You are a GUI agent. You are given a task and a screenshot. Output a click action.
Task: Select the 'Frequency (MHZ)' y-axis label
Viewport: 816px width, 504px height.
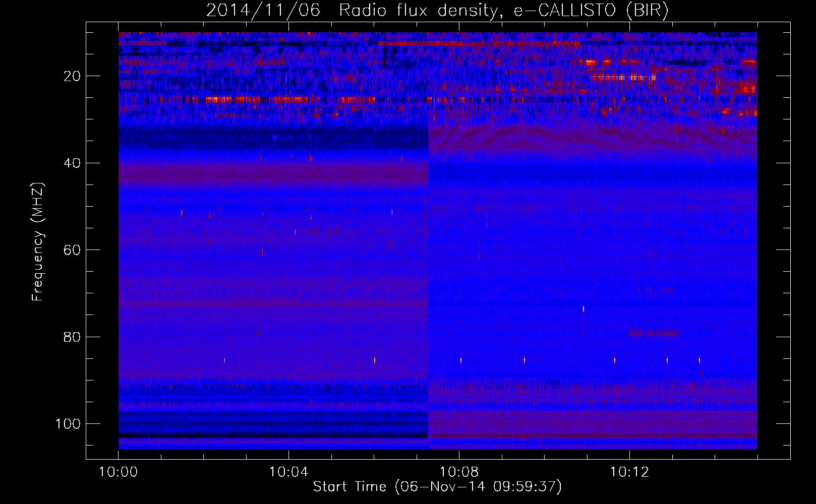pos(38,241)
